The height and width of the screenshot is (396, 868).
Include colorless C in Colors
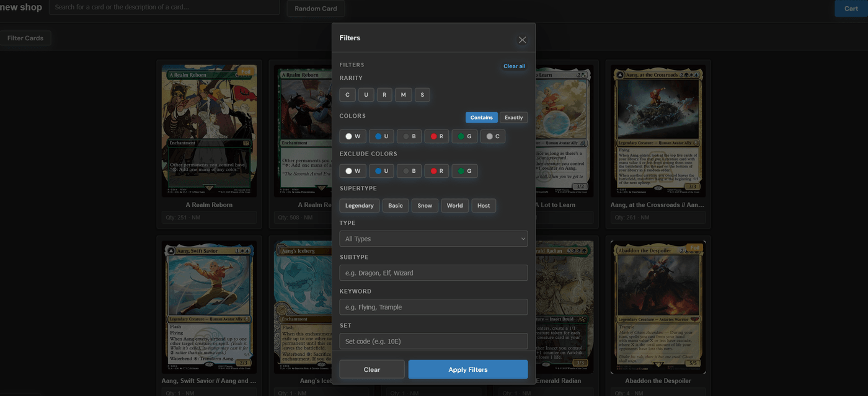point(493,136)
